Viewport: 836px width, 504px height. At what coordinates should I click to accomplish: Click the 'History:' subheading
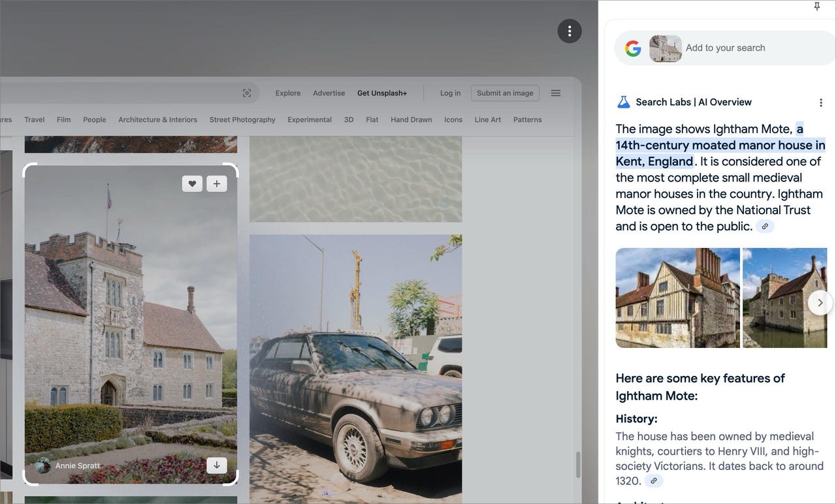pos(637,419)
